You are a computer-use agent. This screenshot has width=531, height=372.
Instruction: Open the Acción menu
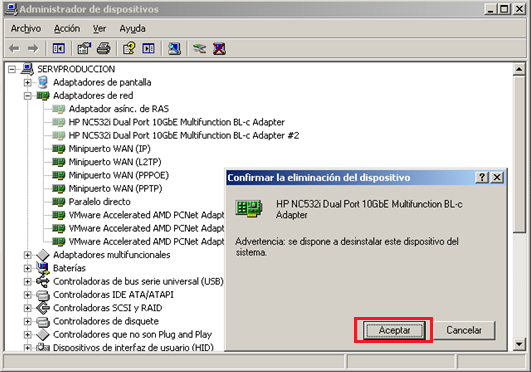coord(67,29)
